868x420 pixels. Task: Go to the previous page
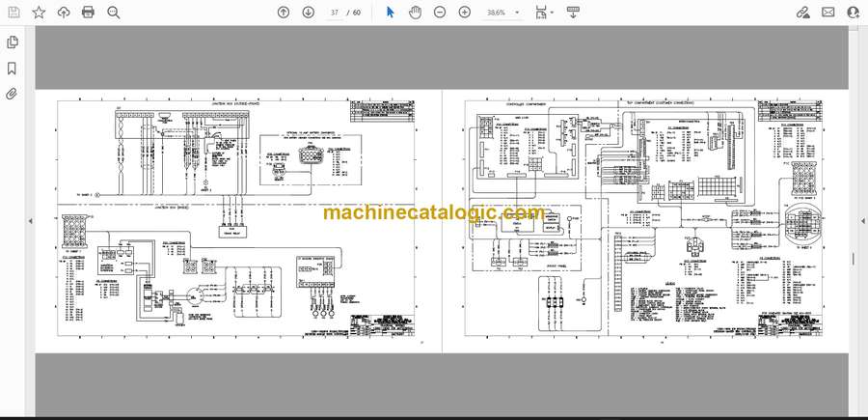point(284,13)
